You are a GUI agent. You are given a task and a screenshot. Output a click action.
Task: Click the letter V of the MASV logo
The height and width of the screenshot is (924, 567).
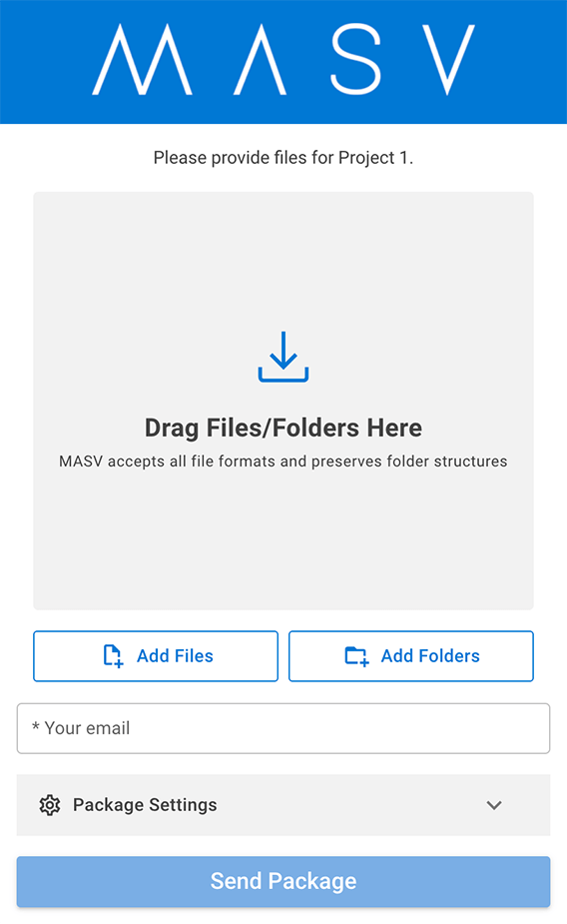coord(448,59)
